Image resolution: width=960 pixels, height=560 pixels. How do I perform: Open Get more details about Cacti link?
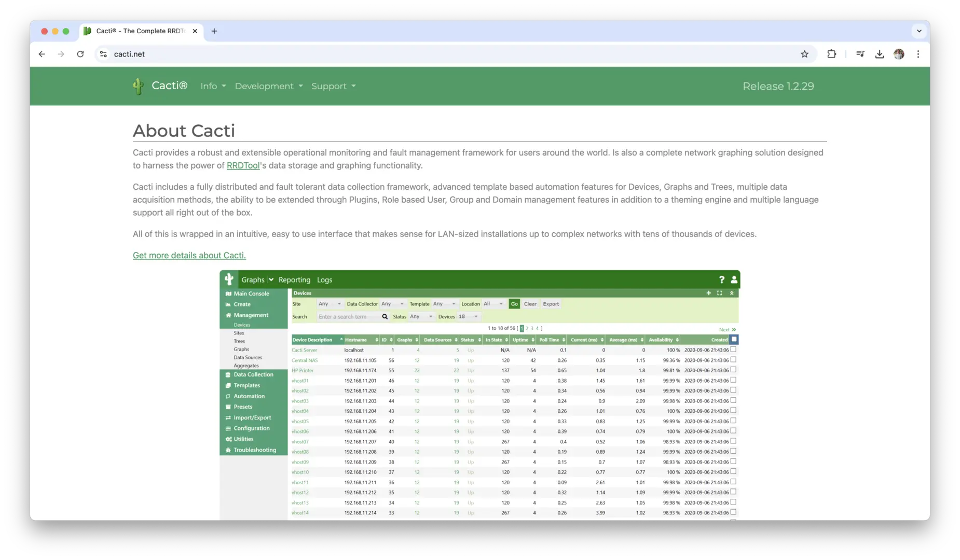point(189,256)
